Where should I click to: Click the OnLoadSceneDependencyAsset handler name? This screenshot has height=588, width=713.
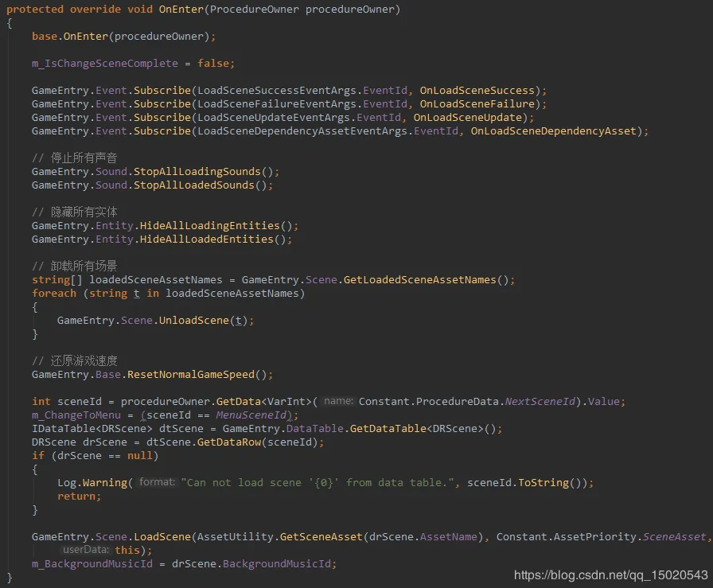[553, 131]
